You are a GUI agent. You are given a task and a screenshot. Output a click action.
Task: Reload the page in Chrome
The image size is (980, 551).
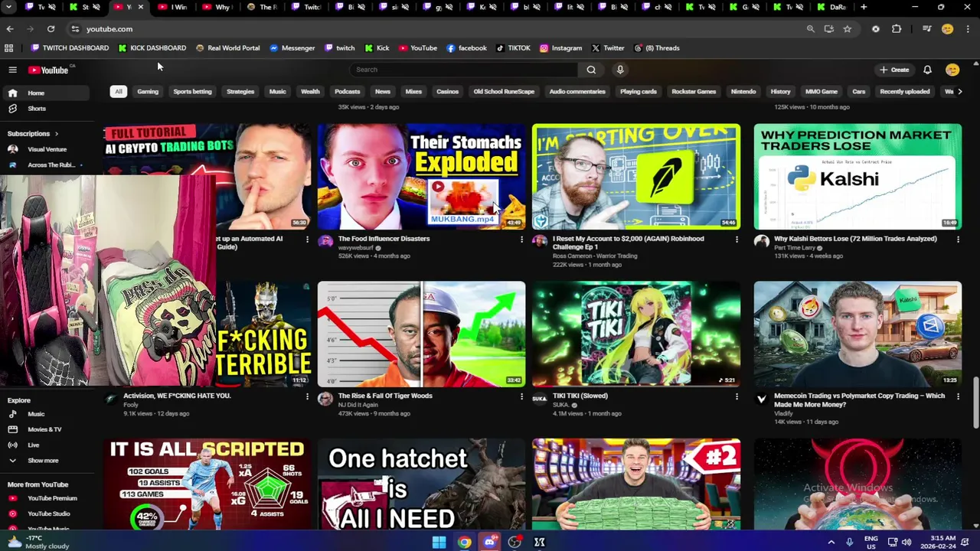point(51,29)
